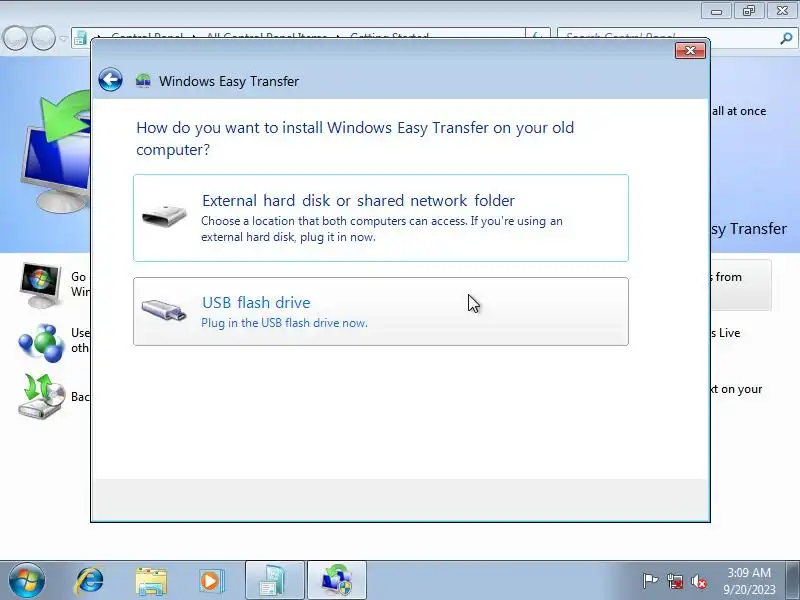
Task: Close the Windows Easy Transfer dialog
Action: [x=690, y=51]
